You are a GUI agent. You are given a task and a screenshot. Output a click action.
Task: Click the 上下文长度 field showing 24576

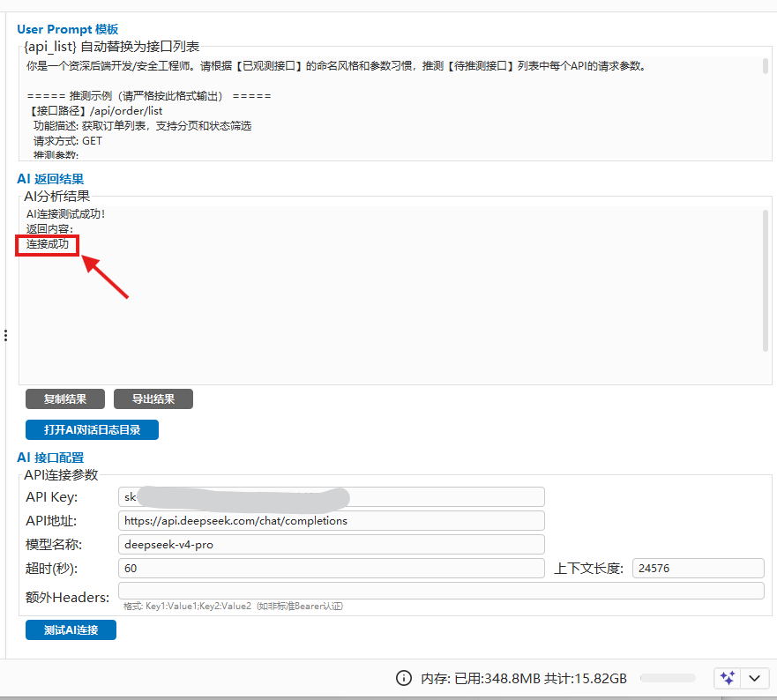point(699,569)
